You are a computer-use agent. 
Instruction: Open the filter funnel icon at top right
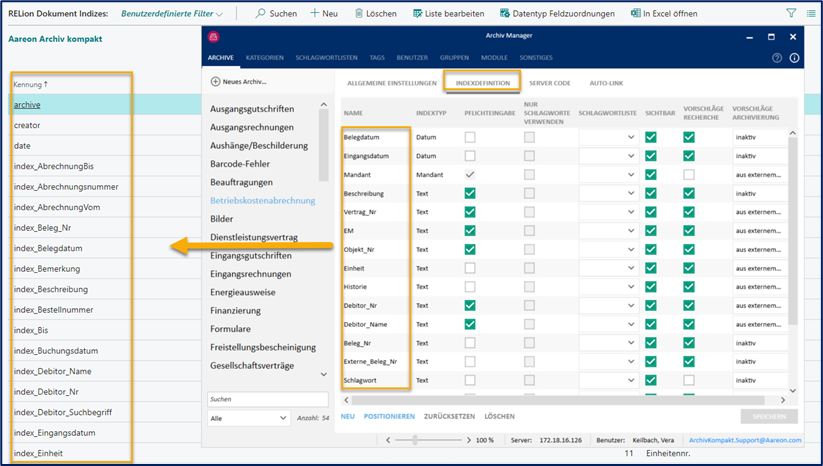pos(791,14)
